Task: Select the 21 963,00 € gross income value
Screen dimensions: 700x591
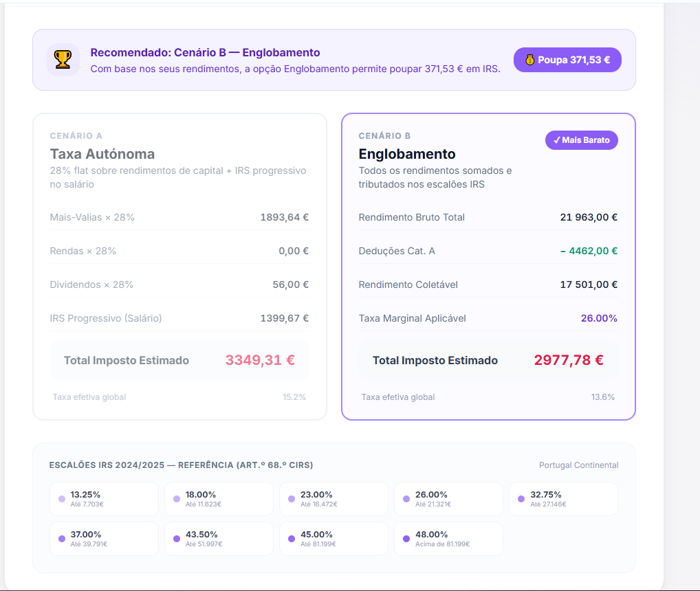Action: pos(589,217)
